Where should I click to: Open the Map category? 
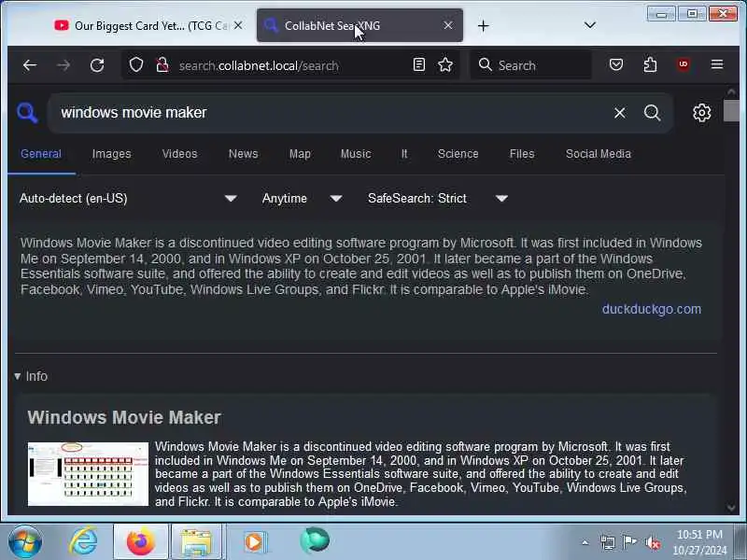(300, 154)
